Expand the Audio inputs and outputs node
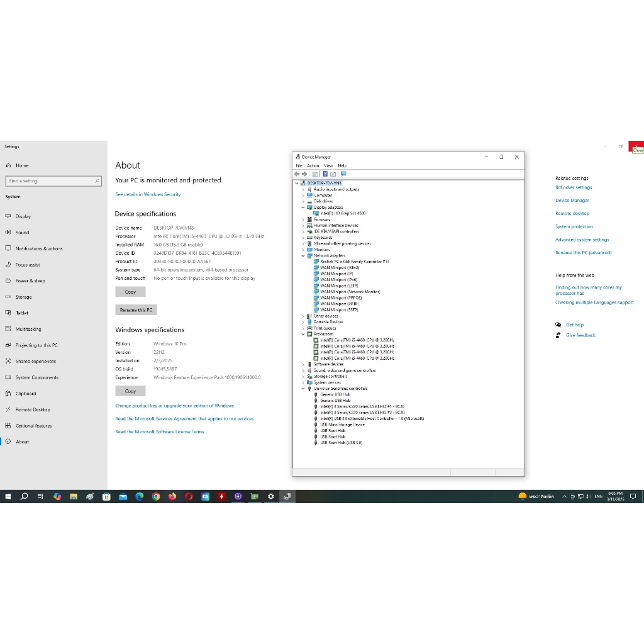Image resolution: width=644 pixels, height=644 pixels. [303, 189]
